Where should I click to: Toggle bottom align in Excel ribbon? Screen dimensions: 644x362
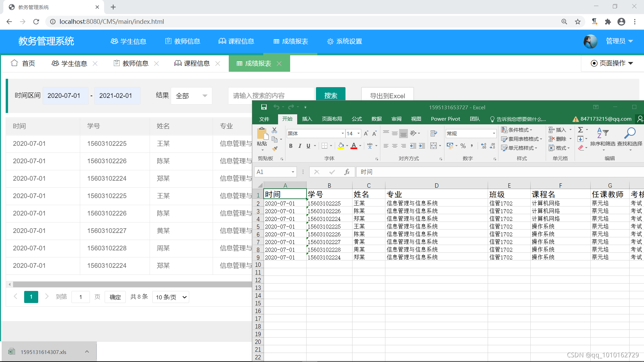tap(404, 133)
